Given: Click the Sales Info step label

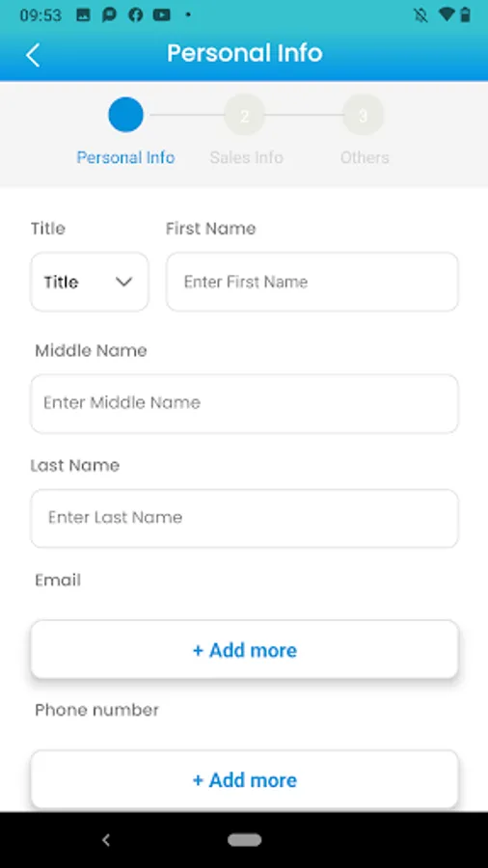Looking at the screenshot, I should click(x=246, y=158).
